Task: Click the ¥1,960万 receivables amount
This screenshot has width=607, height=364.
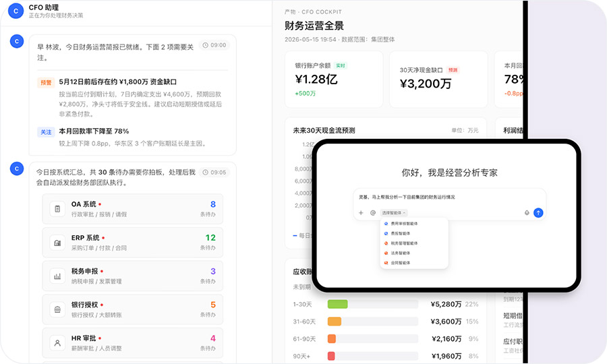Action: pos(446,356)
